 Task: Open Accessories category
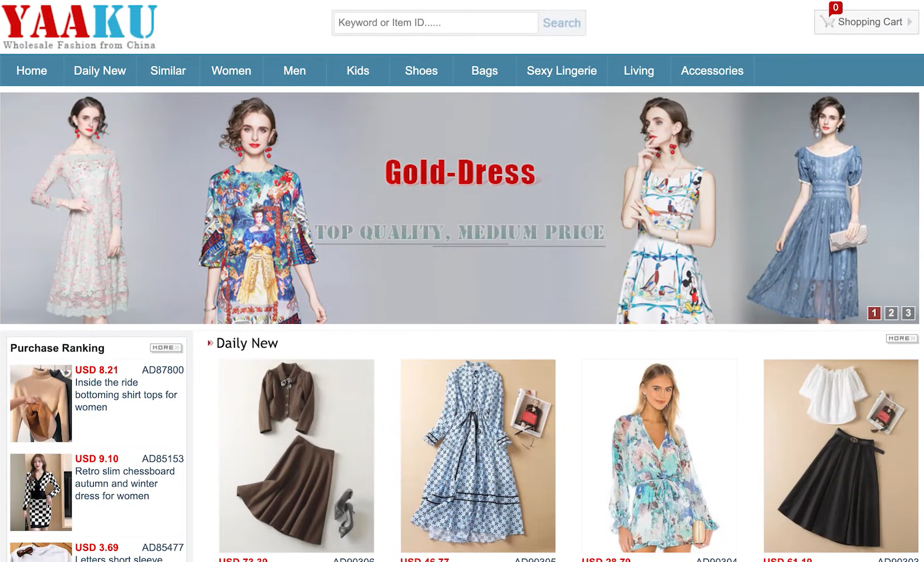[712, 71]
